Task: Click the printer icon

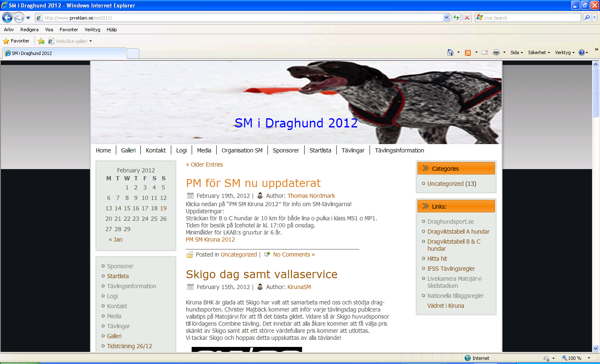Action: coord(496,52)
